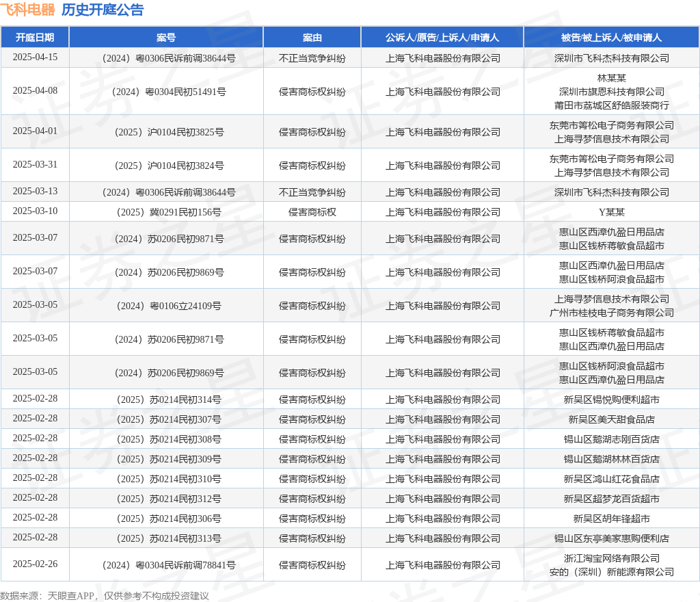Viewport: 700px width, 602px height.
Task: Click 侵害商标权 cause in 冀0291 row
Action: click(x=312, y=212)
